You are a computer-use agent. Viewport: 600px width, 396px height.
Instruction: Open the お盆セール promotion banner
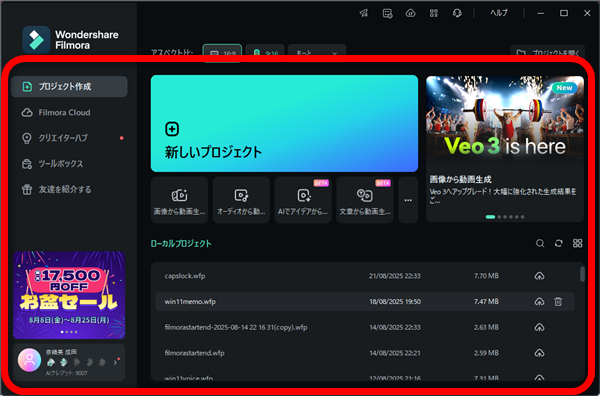[x=69, y=295]
